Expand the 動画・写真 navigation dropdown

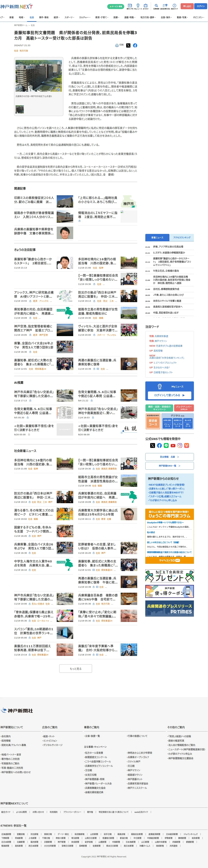pyautogui.click(x=183, y=17)
